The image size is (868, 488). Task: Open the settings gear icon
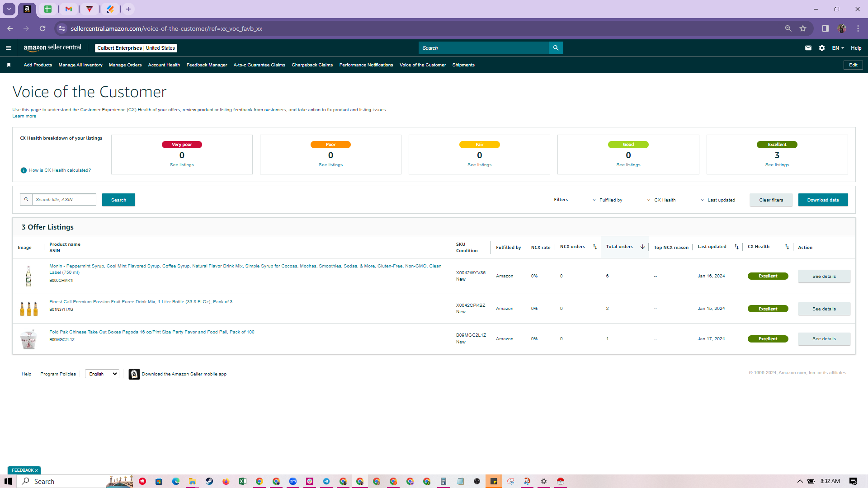point(822,48)
